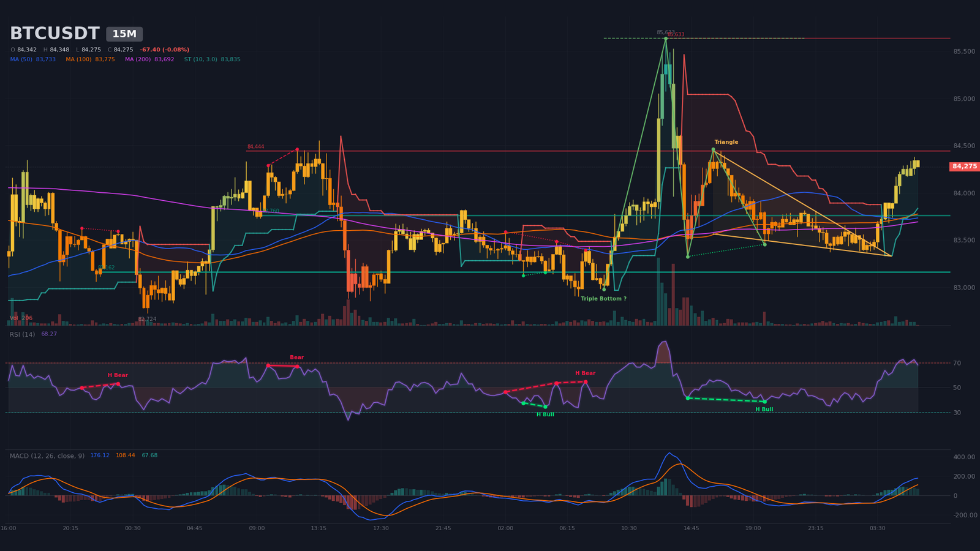Click the MACD histogram value 67.68
980x551 pixels.
149,455
